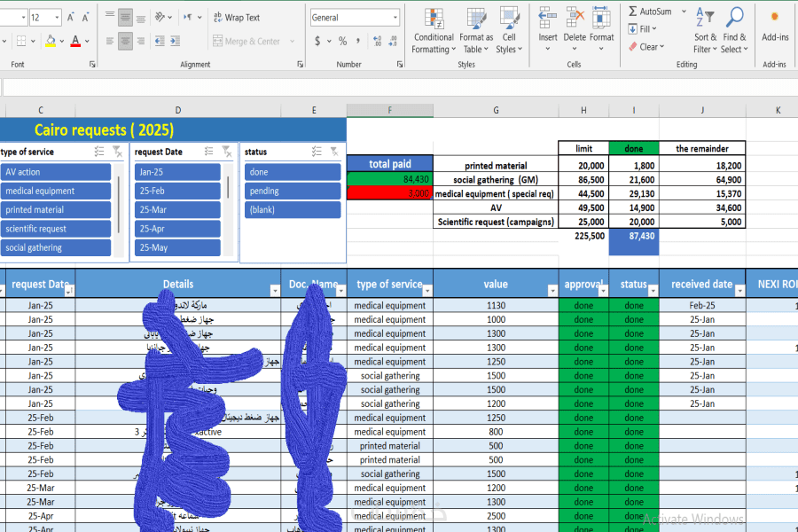The image size is (798, 532).
Task: Select column G header
Action: pyautogui.click(x=496, y=110)
